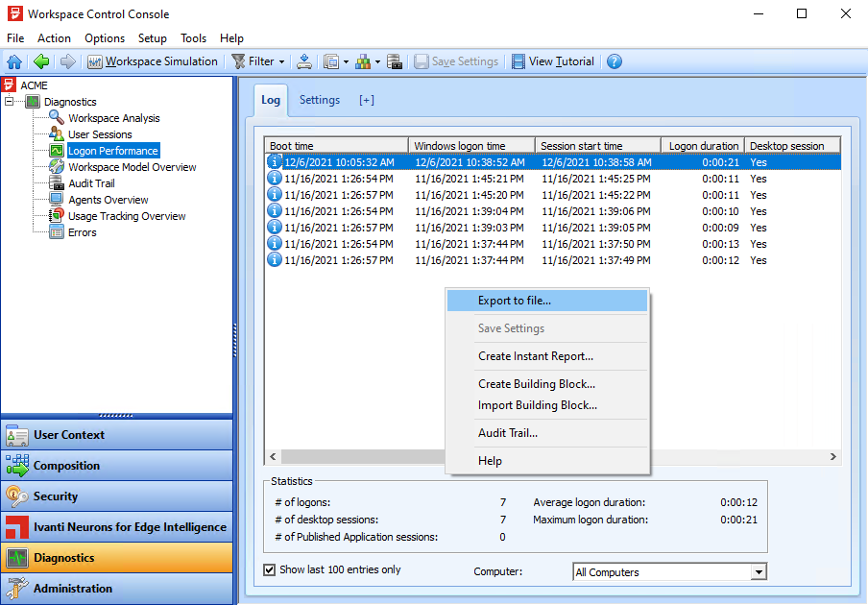Open the Options menu
This screenshot has height=605, width=868.
click(x=105, y=38)
